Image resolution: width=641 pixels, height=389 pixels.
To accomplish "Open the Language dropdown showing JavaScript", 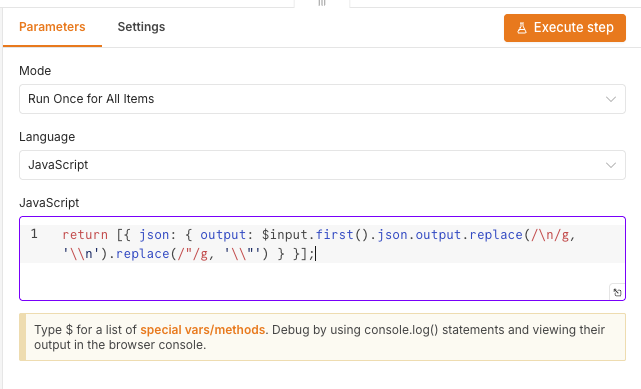I will pos(322,165).
